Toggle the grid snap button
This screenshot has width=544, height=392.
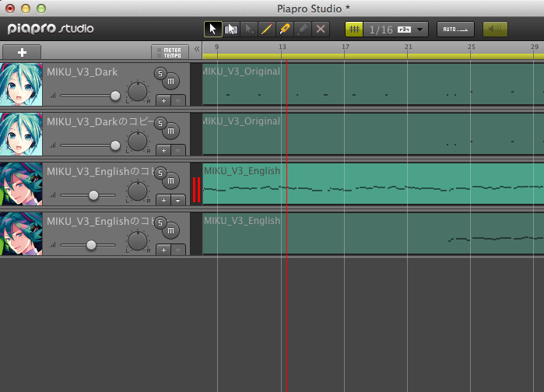(x=354, y=29)
